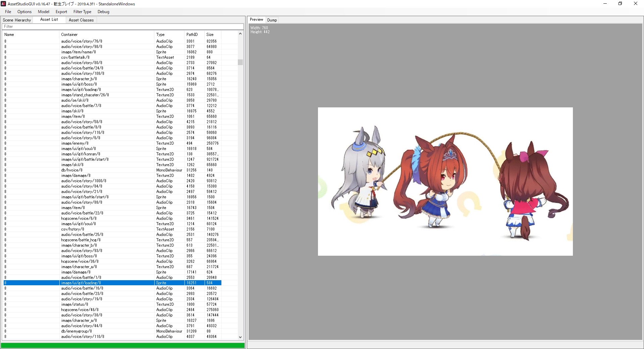Restore down the AssetStudioGUI window
The image size is (644, 349).
620,4
